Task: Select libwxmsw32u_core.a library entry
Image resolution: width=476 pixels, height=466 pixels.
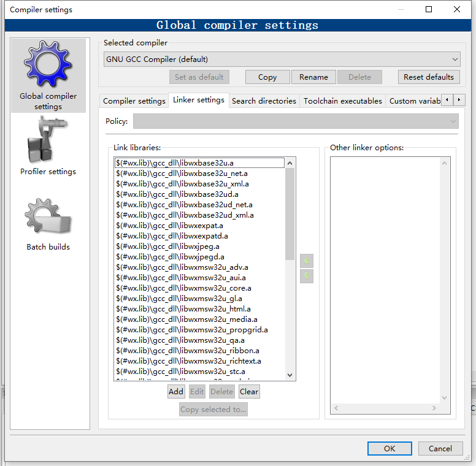Action: tap(199, 288)
